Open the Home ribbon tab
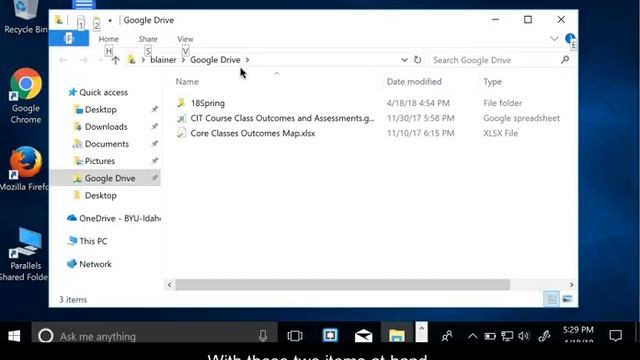 click(109, 39)
